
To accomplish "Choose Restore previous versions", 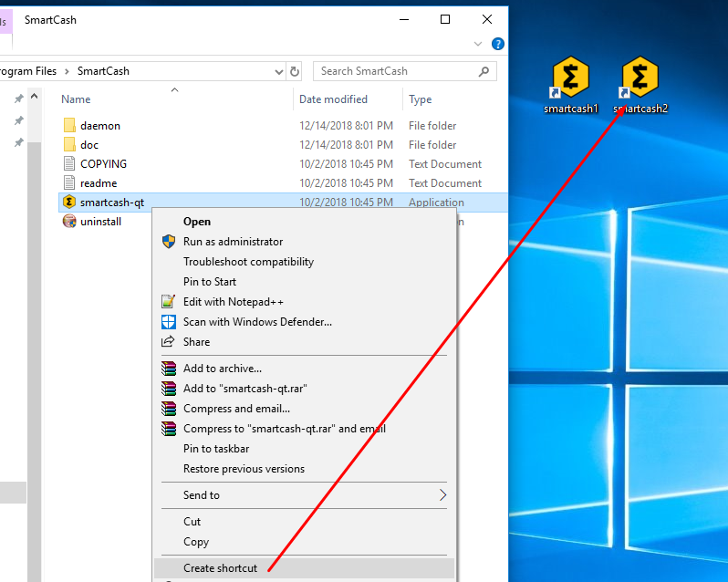I will click(244, 469).
